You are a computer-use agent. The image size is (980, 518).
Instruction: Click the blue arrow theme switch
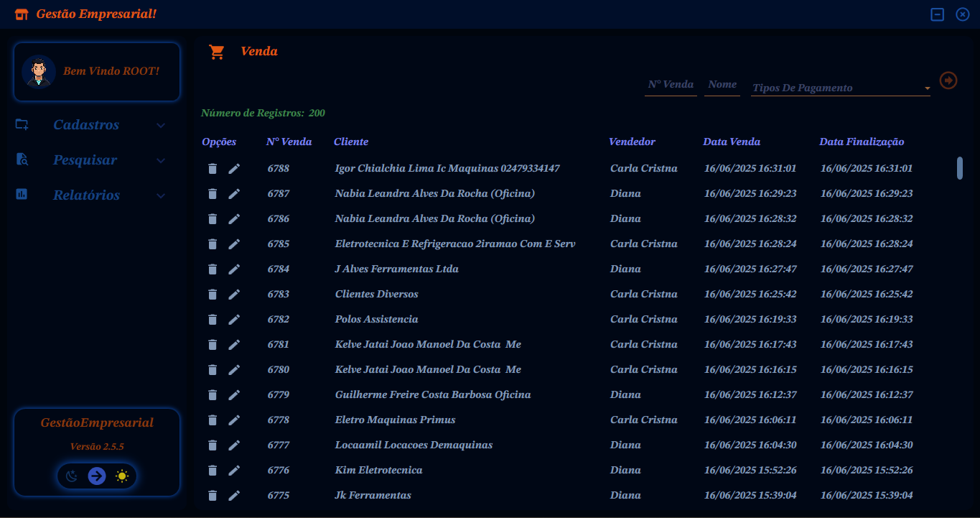(x=97, y=476)
